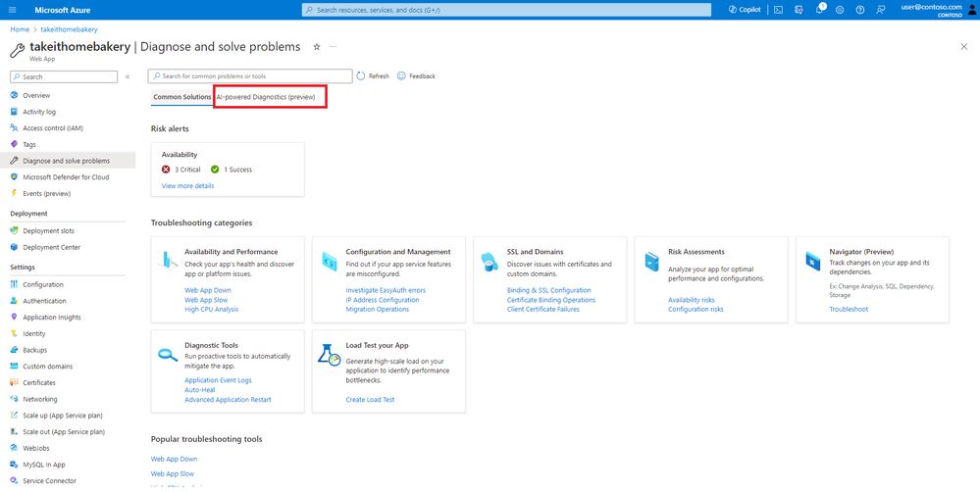The height and width of the screenshot is (492, 980).
Task: Open Copilot in the top bar
Action: point(745,10)
